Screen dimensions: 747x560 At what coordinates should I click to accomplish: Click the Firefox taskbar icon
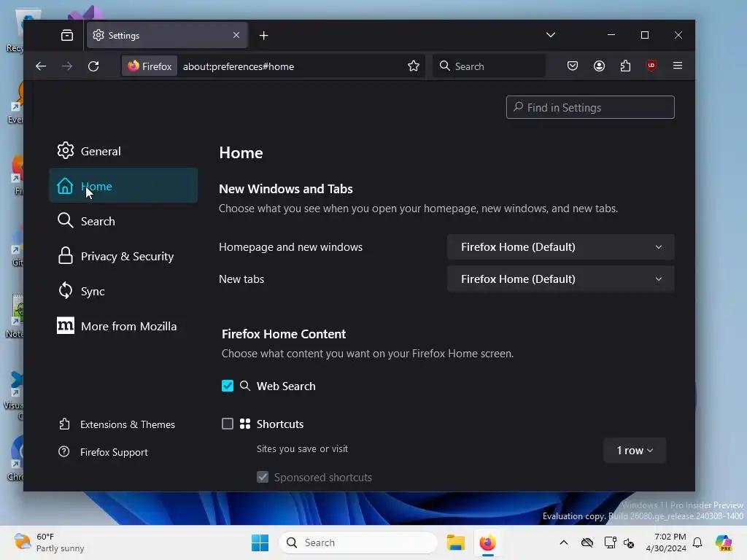[x=487, y=542]
